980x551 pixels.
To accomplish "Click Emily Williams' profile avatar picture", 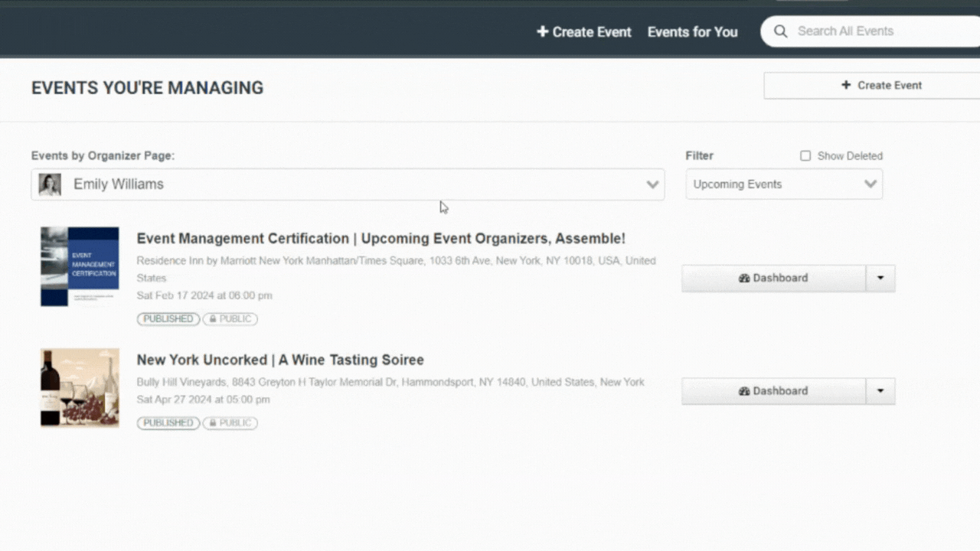I will pos(49,184).
